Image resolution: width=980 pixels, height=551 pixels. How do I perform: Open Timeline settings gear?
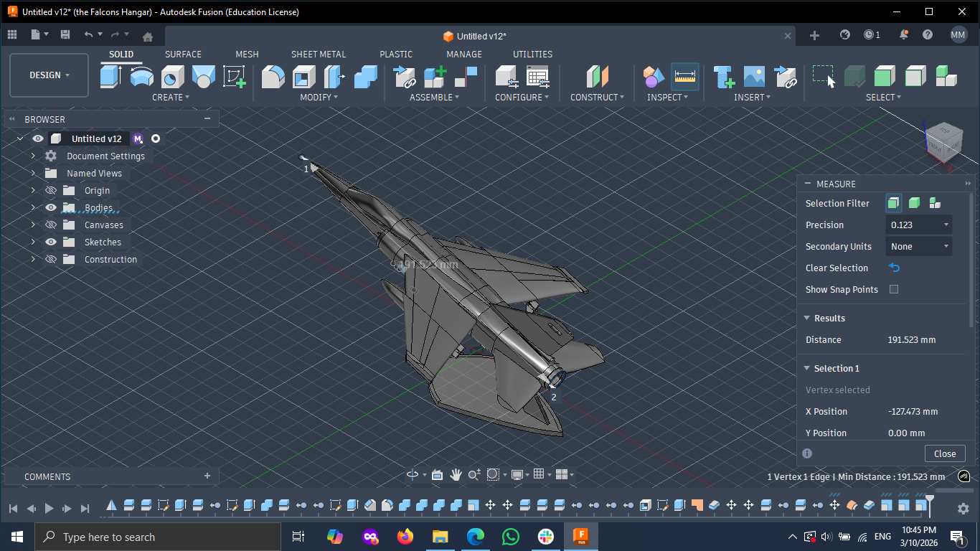coord(963,508)
